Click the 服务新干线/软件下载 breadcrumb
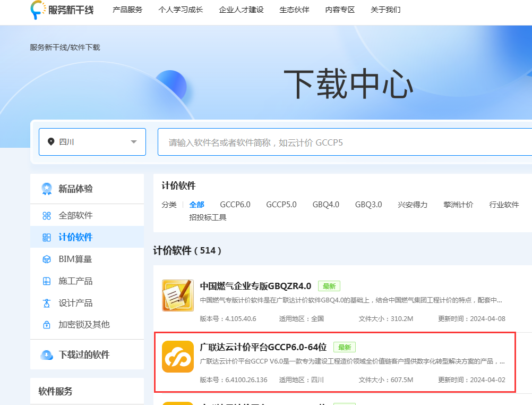This screenshot has height=405, width=532. [65, 47]
